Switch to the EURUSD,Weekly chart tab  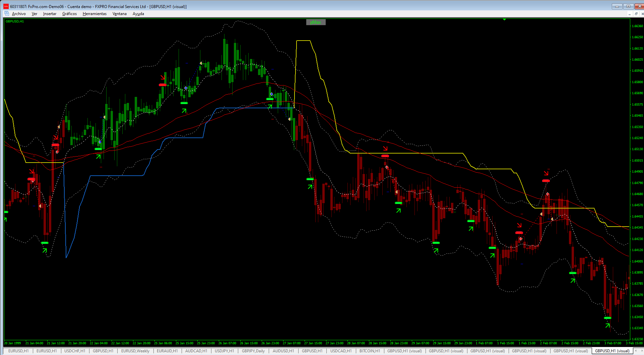pyautogui.click(x=135, y=351)
